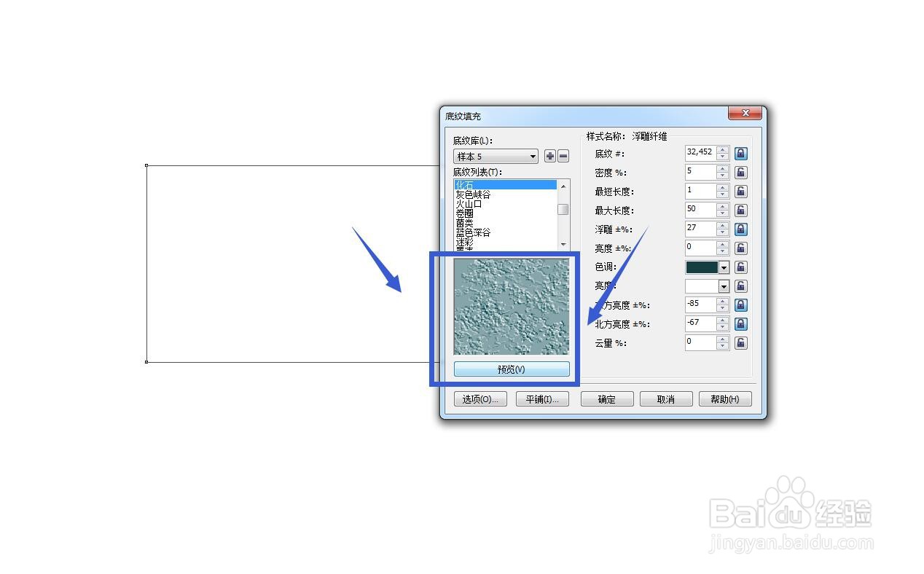Toggle the lock for 底纹 # row
The width and height of the screenshot is (924, 574).
(x=740, y=154)
